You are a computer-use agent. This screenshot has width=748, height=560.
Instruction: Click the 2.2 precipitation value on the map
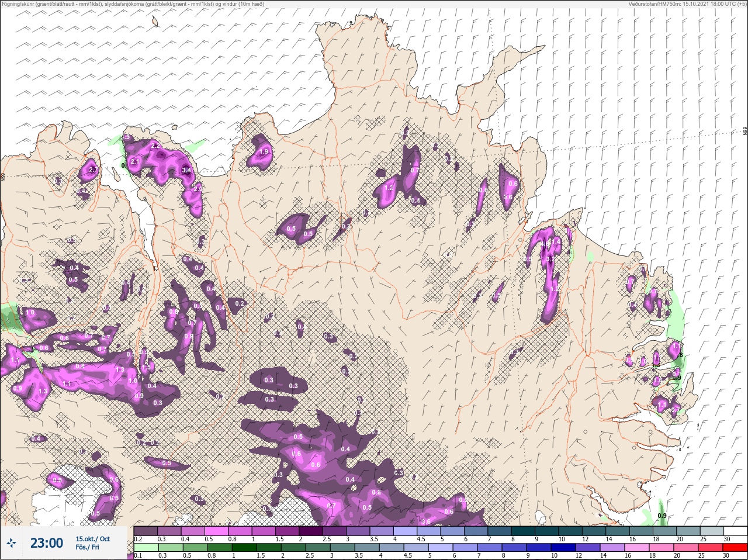coord(155,145)
